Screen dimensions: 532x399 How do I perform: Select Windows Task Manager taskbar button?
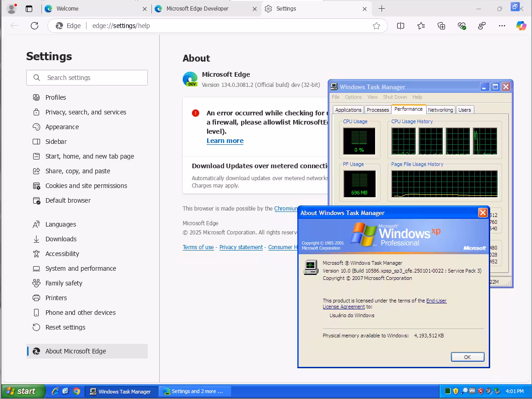(x=121, y=392)
